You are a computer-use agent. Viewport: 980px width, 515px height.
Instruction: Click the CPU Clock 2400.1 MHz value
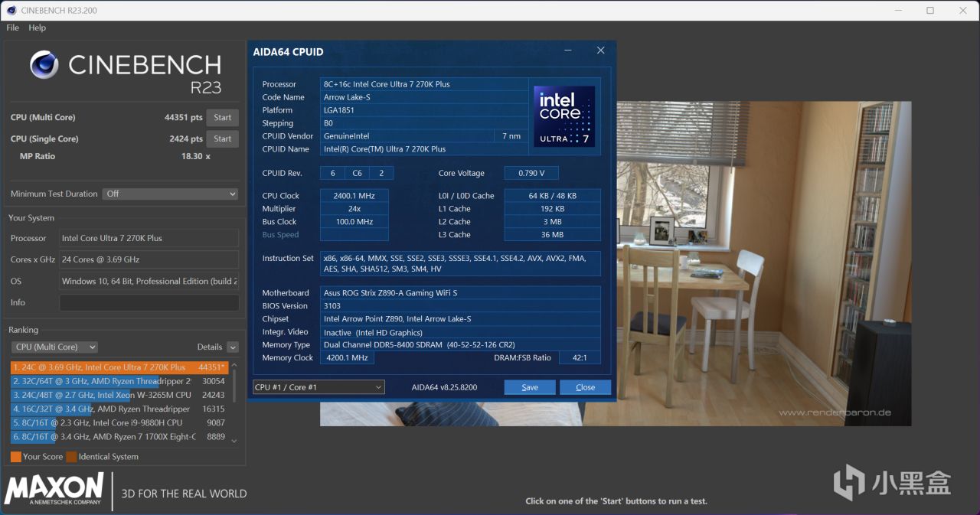tap(354, 196)
